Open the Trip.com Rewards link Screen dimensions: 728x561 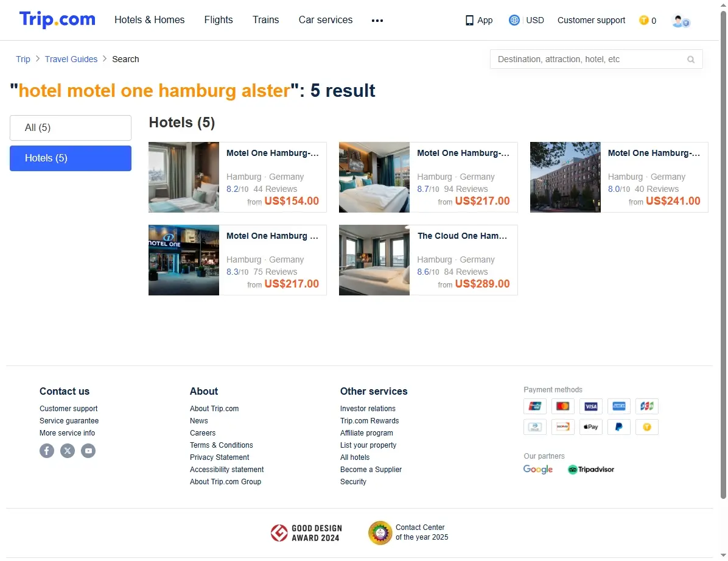pos(369,421)
